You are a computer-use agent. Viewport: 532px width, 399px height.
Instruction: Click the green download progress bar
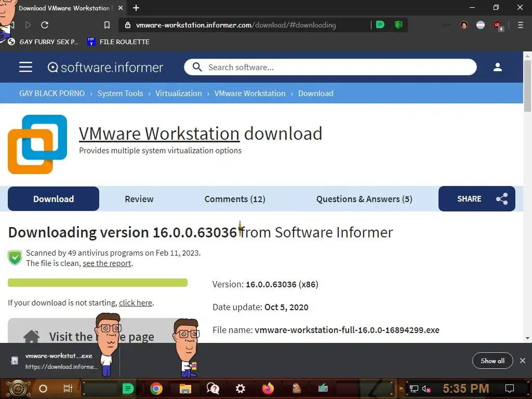coord(98,283)
